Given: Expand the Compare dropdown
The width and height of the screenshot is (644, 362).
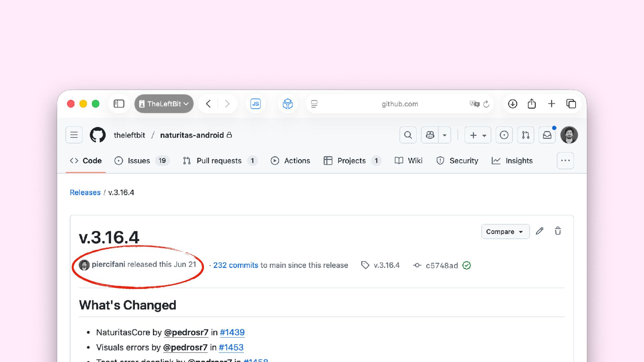Looking at the screenshot, I should coord(505,232).
